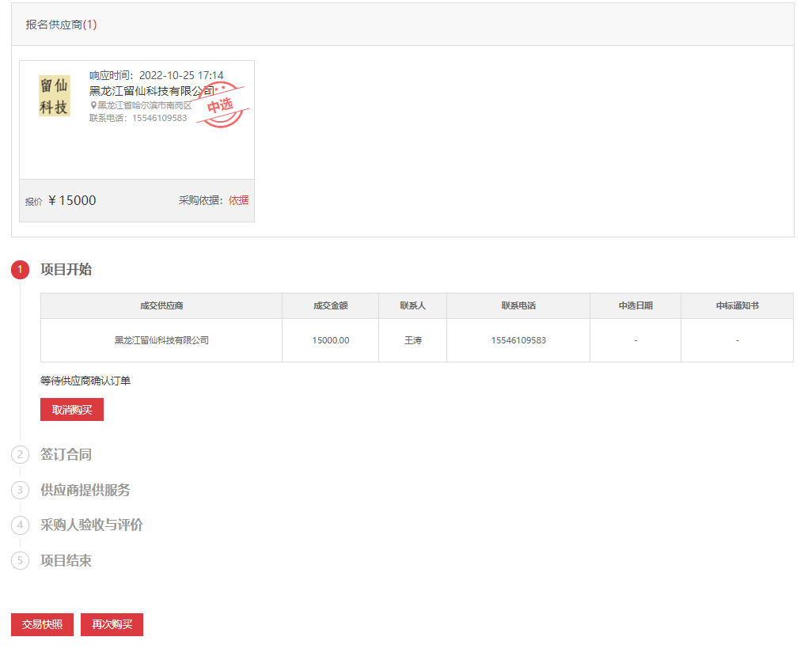Click the red 中选 stamp icon
This screenshot has width=812, height=652.
[x=222, y=104]
